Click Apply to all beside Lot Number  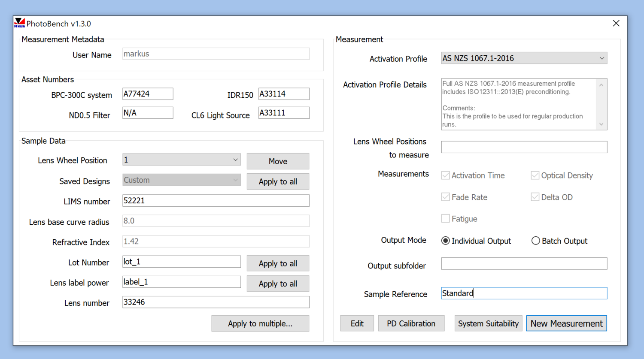point(278,263)
